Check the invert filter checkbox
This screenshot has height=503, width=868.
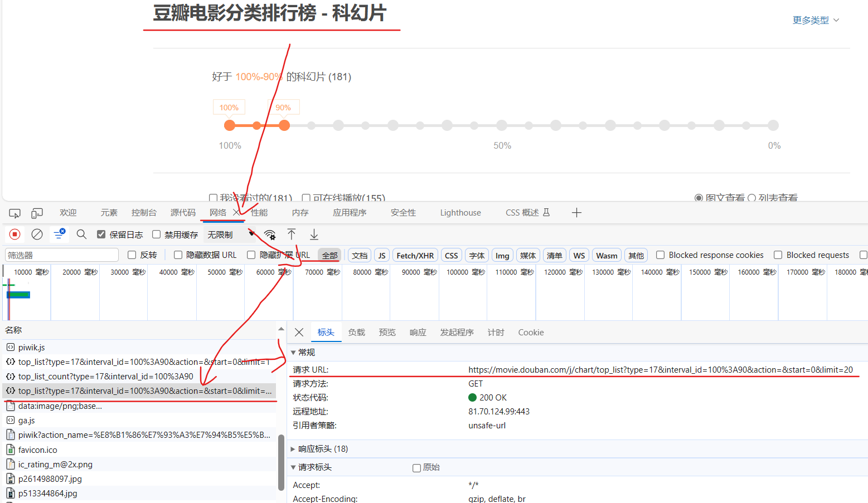click(132, 255)
